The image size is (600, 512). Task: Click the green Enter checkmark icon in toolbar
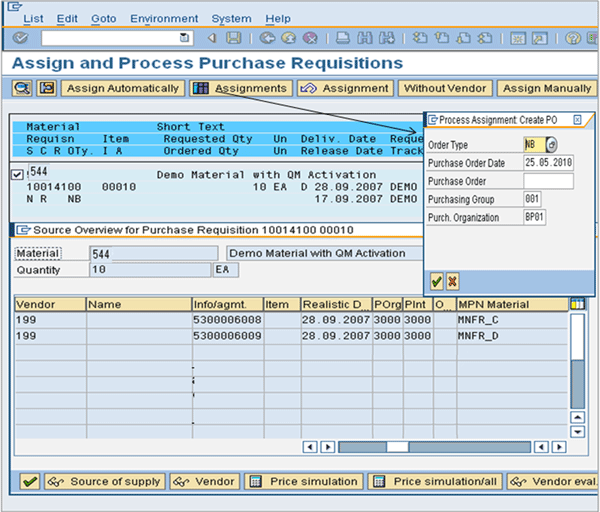(x=20, y=38)
